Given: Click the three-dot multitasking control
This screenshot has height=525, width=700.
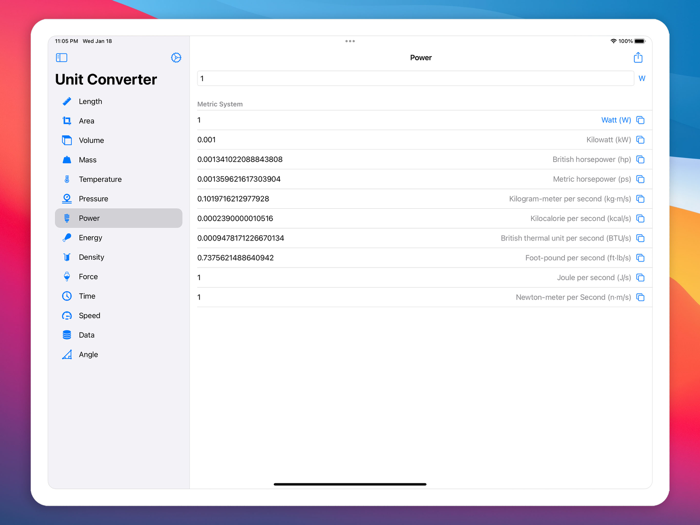Looking at the screenshot, I should (350, 41).
